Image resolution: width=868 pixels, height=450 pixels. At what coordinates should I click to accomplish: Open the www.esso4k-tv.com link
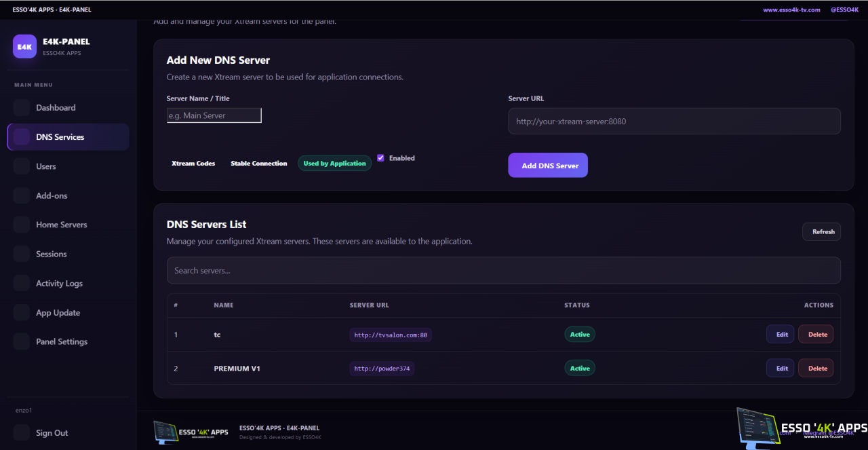(791, 10)
